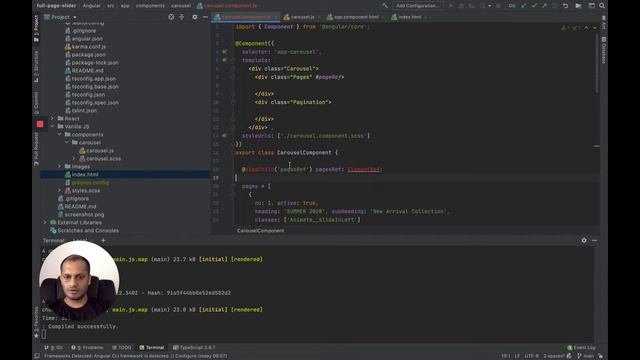This screenshot has width=640, height=360.
Task: Switch to the carousel.js editor tab
Action: pos(301,17)
